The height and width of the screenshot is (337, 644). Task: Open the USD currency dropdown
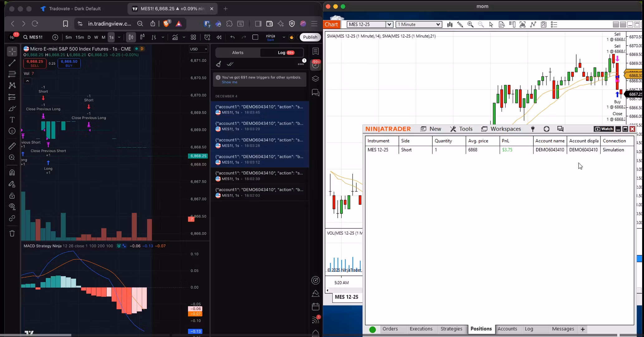tap(199, 49)
